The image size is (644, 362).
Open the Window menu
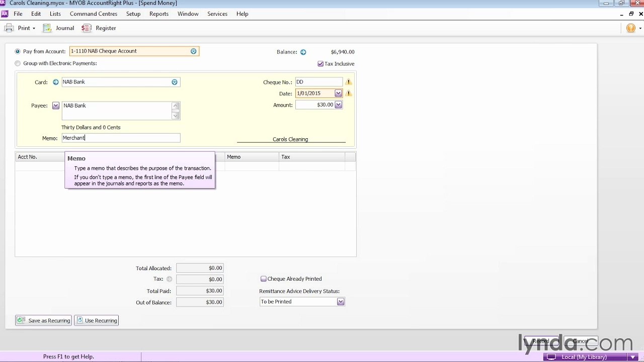pyautogui.click(x=188, y=14)
